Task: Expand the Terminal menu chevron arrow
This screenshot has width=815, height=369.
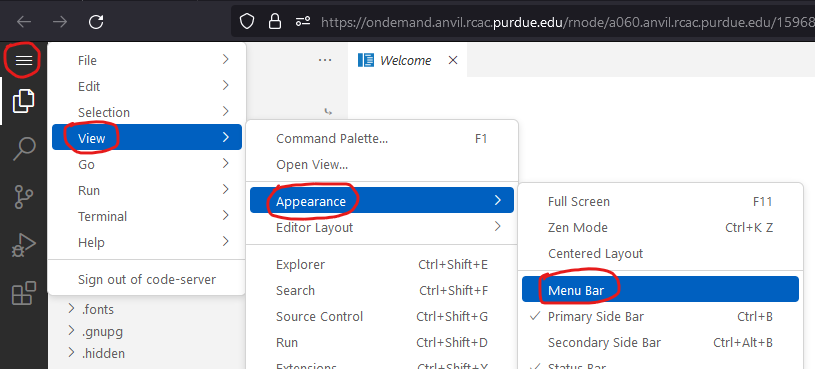Action: 226,215
